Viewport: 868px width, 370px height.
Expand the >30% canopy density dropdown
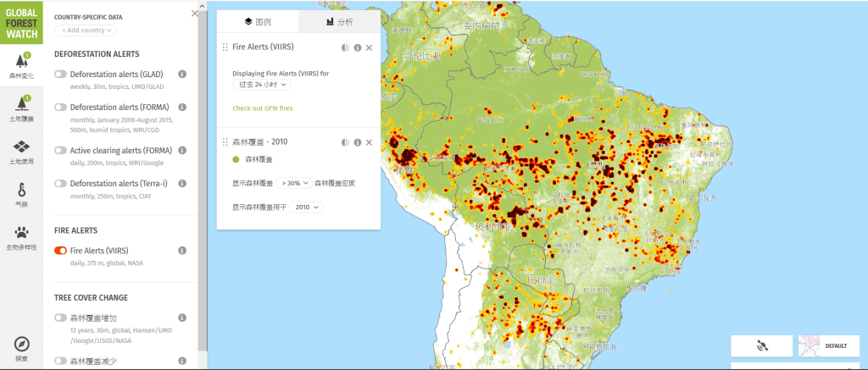293,183
